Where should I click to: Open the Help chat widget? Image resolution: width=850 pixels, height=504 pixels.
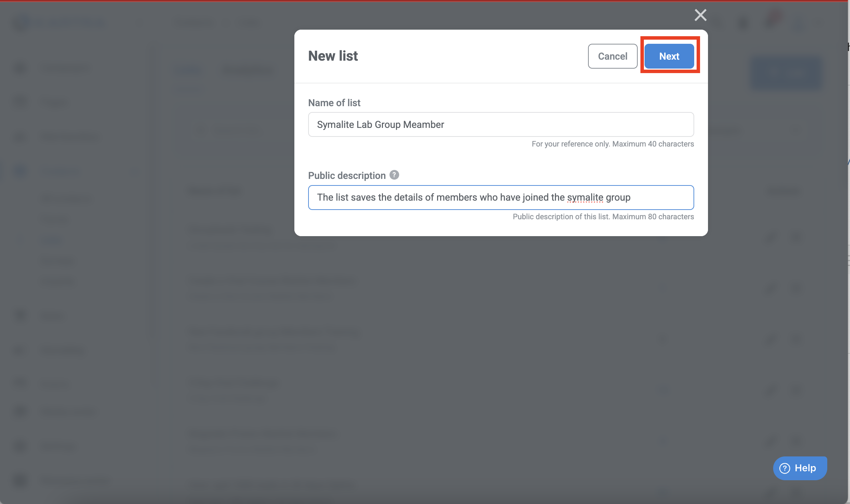[800, 468]
